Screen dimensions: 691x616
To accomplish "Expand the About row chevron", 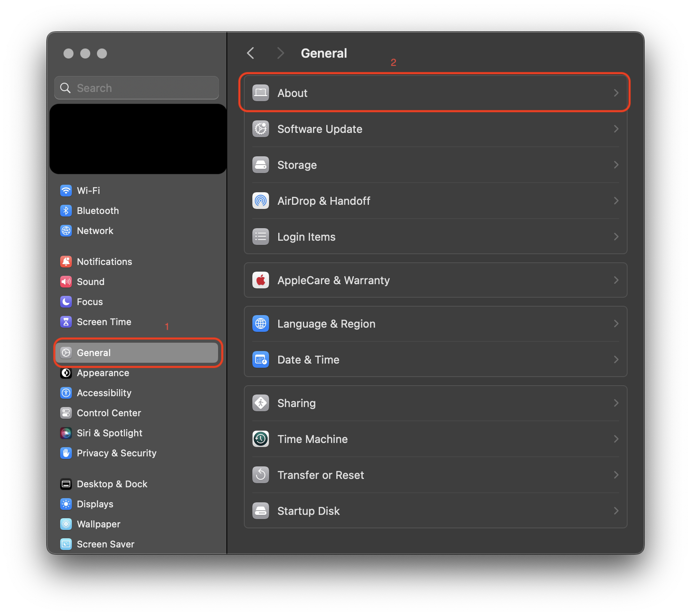I will (x=616, y=93).
